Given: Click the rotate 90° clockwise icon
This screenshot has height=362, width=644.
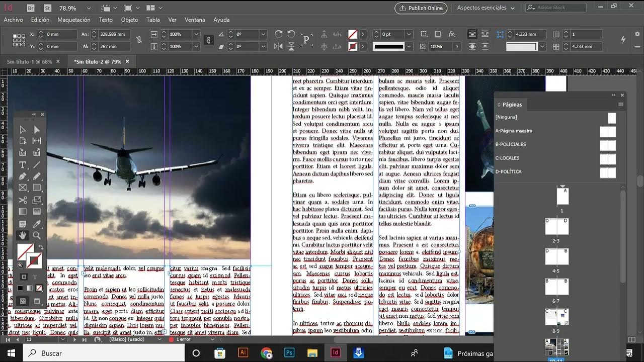Looking at the screenshot, I should [278, 34].
